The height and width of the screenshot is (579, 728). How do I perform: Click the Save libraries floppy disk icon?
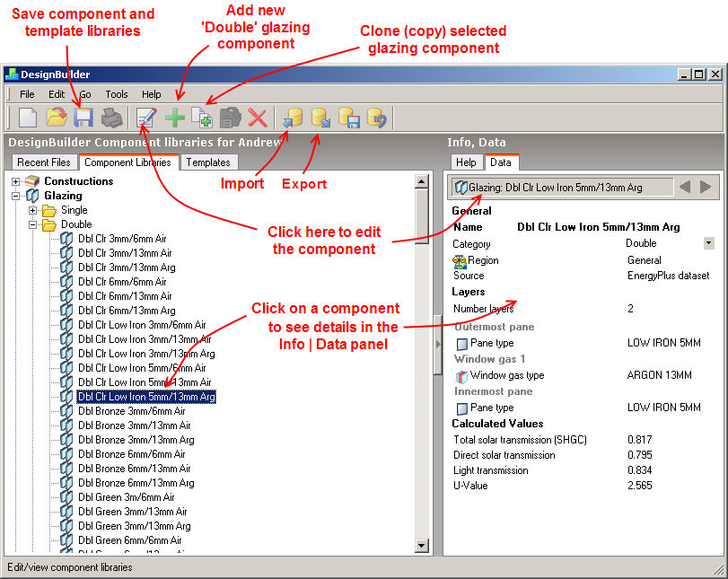83,118
